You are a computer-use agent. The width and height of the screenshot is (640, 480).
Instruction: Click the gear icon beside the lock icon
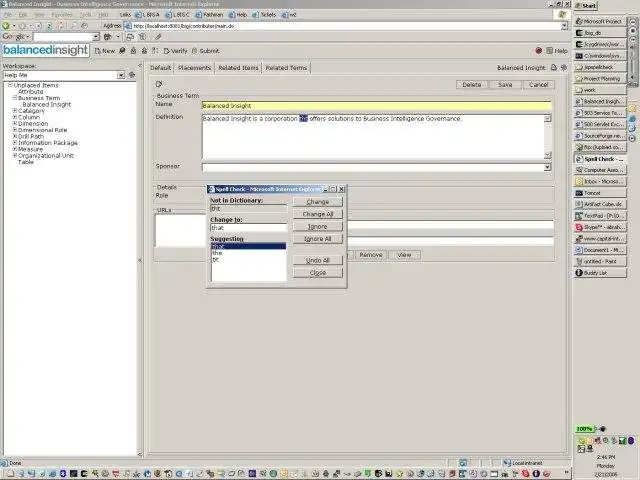(564, 67)
